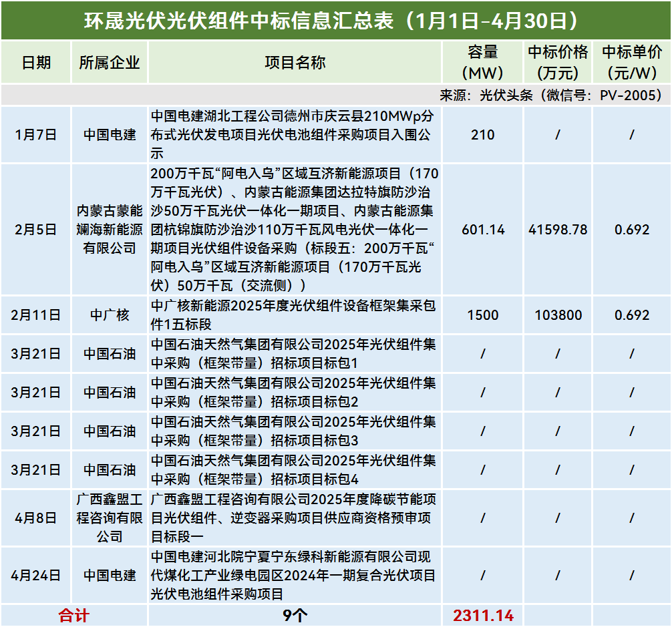The image size is (672, 627).
Task: Click the company cell 内蒙古蒙能澜海新能源有限公司
Action: 110,230
